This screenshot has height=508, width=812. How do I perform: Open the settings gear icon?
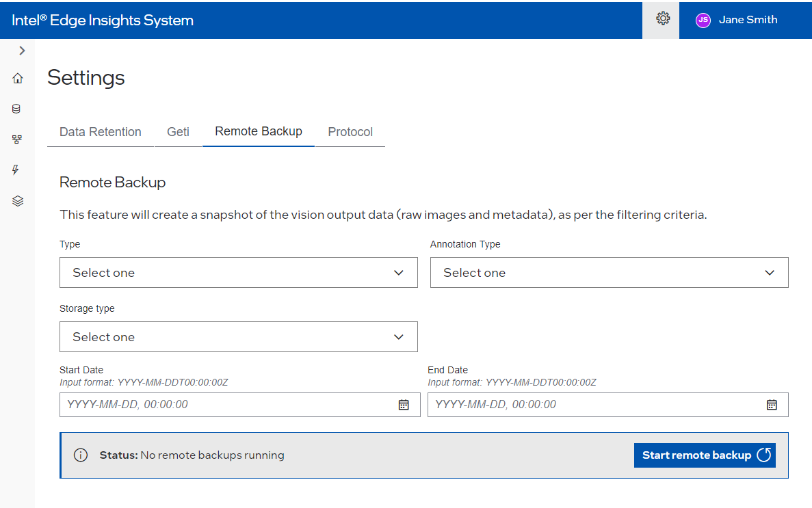click(662, 19)
